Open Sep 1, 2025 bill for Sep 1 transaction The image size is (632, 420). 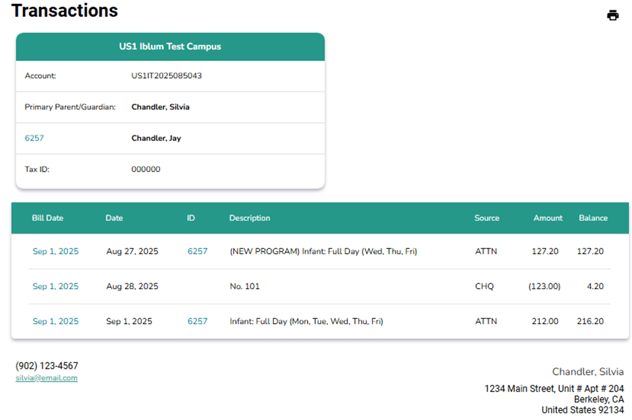[55, 322]
